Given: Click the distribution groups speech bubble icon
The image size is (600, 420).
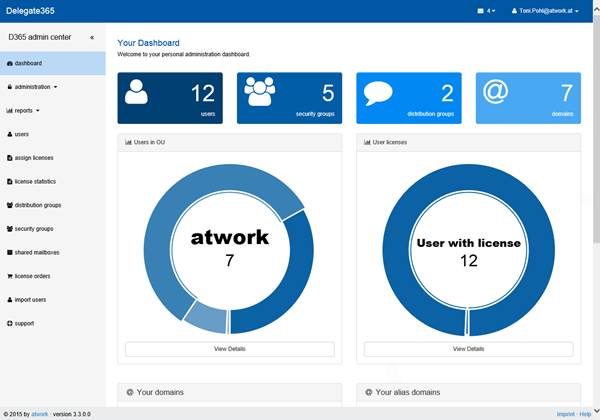Looking at the screenshot, I should coord(380,94).
